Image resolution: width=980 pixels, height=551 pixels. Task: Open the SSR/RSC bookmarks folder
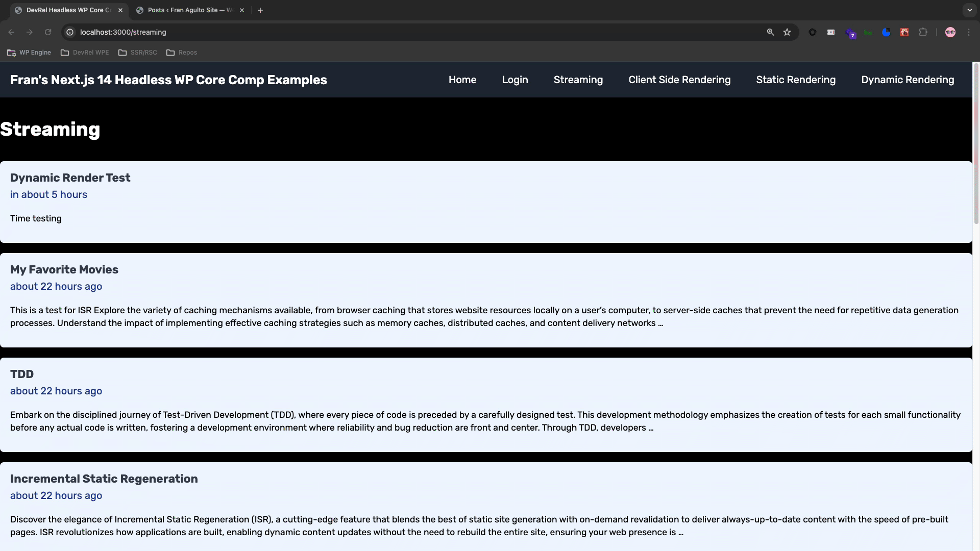[138, 53]
